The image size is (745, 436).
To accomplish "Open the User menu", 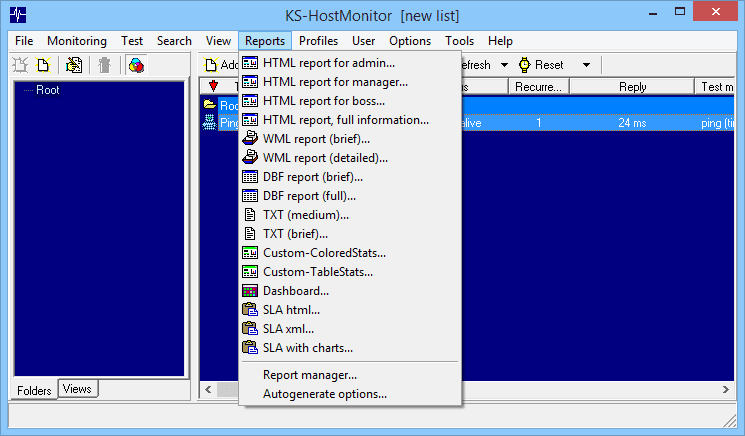I will [x=363, y=41].
